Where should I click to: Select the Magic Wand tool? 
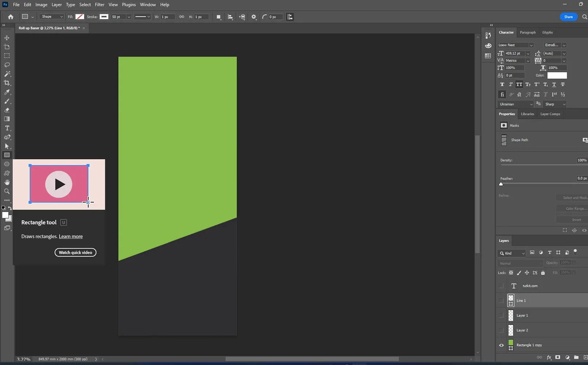[7, 74]
